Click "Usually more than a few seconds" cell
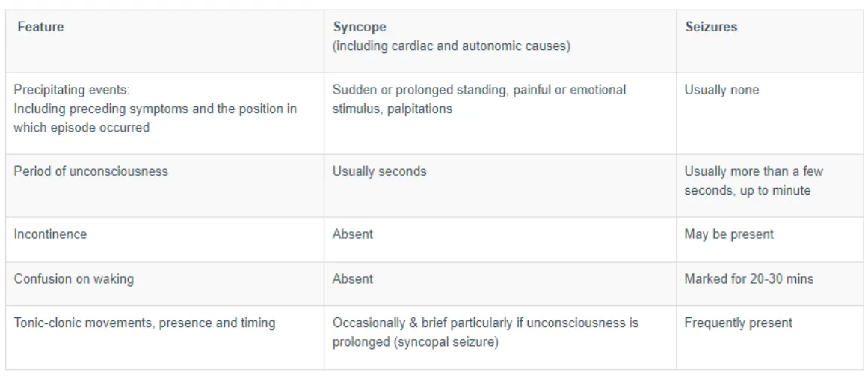868x378 pixels. pyautogui.click(x=753, y=180)
